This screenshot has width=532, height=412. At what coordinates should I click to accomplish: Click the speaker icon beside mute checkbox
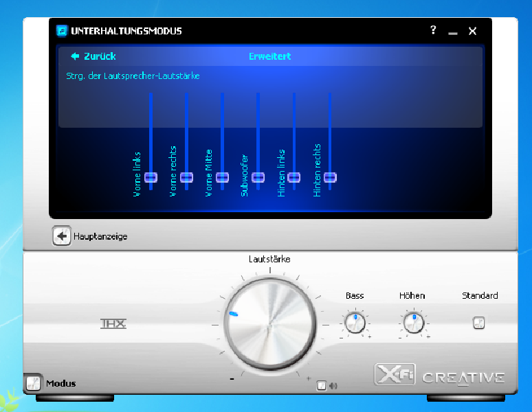pos(333,386)
